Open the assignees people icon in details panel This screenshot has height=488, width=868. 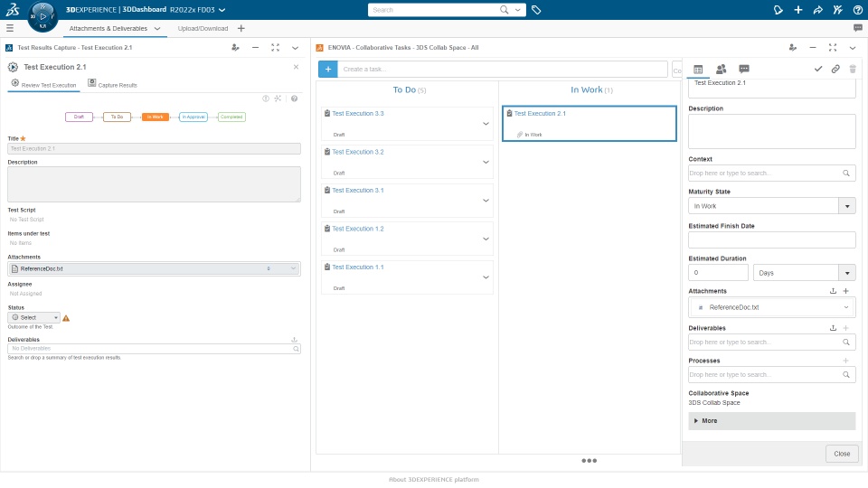tap(721, 70)
